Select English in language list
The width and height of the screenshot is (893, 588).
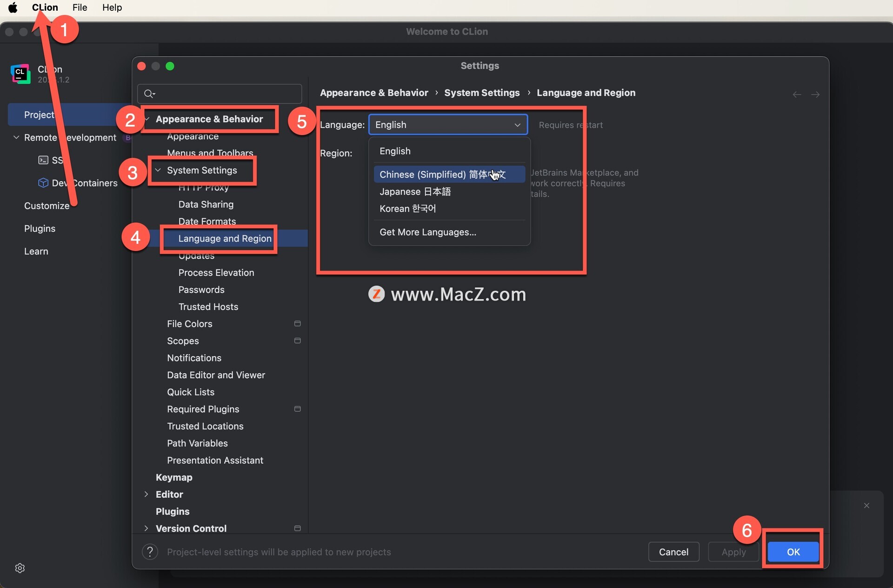(449, 151)
